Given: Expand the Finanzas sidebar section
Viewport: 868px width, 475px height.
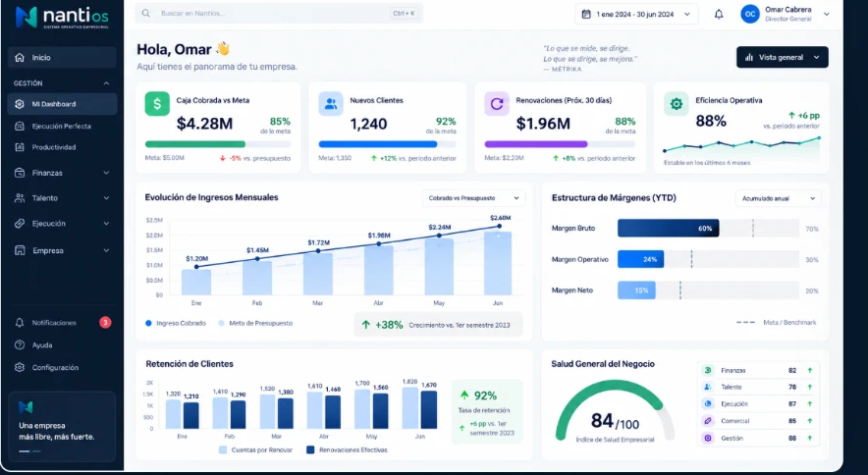Looking at the screenshot, I should tap(62, 173).
